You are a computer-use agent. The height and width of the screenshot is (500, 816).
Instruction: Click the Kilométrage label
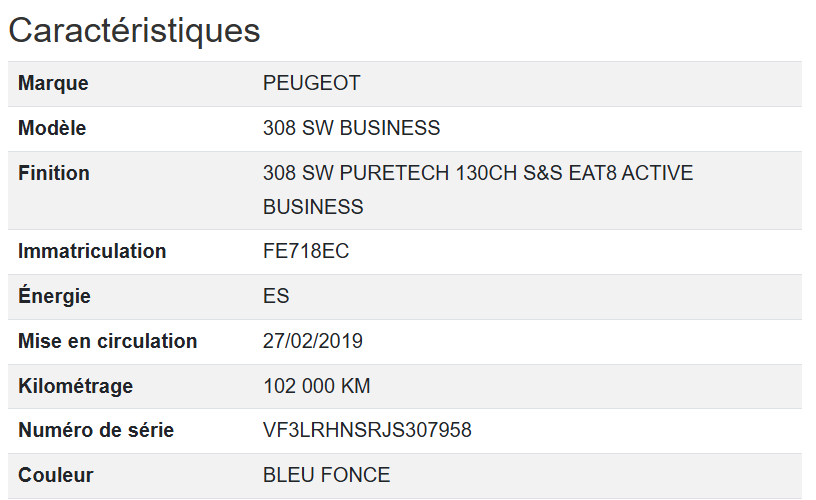point(75,386)
